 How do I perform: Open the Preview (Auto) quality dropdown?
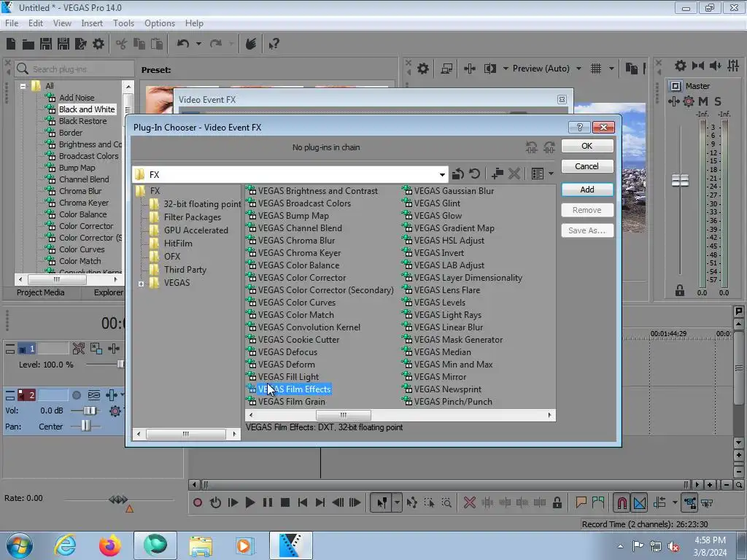click(x=578, y=69)
